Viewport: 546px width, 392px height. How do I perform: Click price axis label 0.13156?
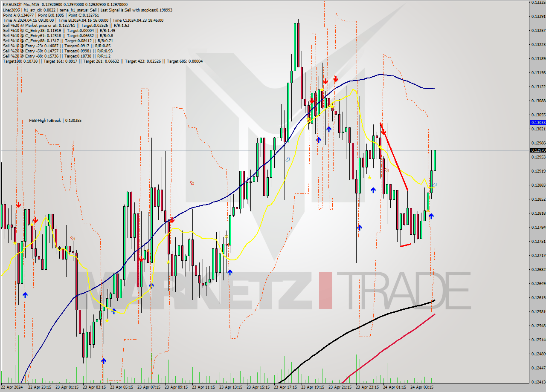(x=538, y=72)
